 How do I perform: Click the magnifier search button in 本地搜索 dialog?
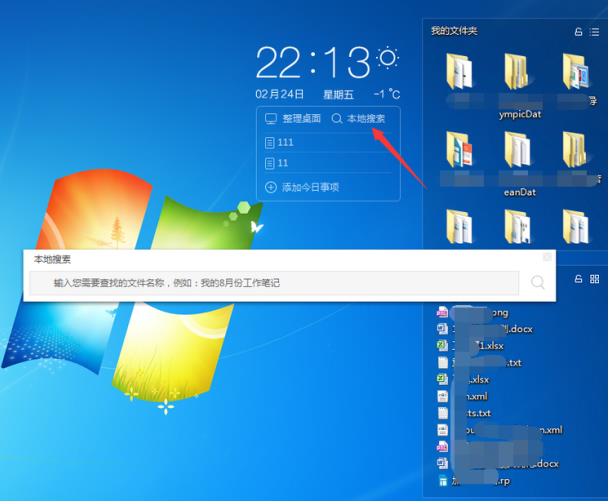pyautogui.click(x=538, y=282)
